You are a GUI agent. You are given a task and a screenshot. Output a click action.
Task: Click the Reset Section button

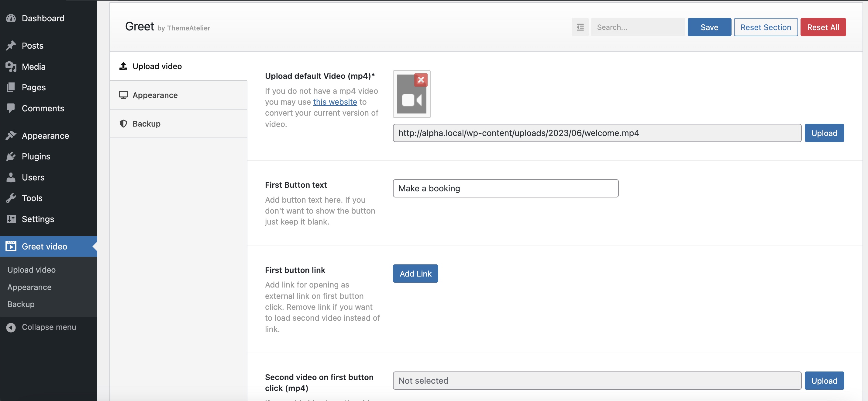(x=765, y=27)
